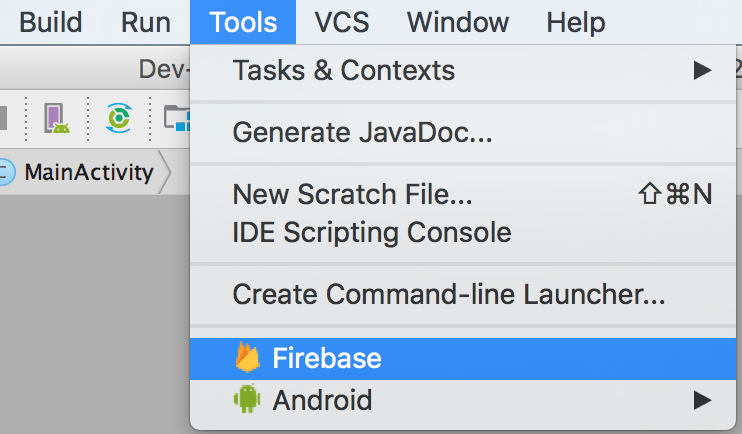Open the VCS menu
This screenshot has height=434, width=742.
click(x=342, y=22)
